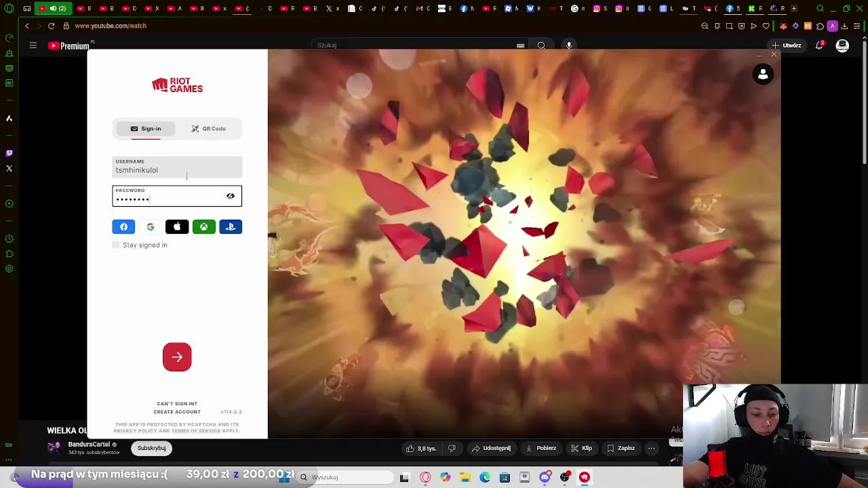Sign in with Xbox icon
The image size is (868, 488).
(203, 227)
